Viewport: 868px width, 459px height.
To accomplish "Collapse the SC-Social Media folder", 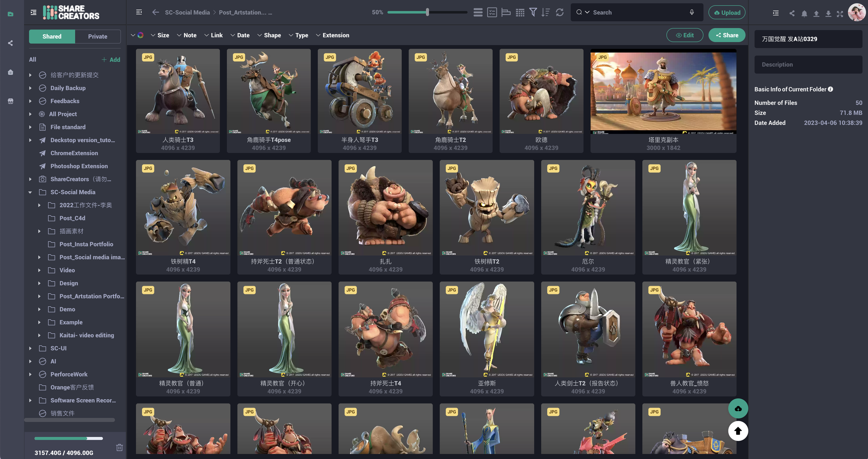I will 30,192.
